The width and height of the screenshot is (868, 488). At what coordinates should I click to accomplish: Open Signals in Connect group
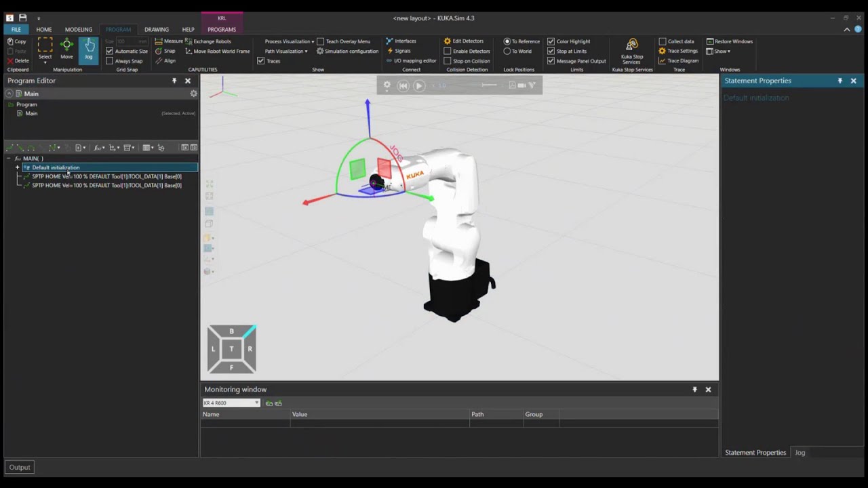pyautogui.click(x=399, y=51)
